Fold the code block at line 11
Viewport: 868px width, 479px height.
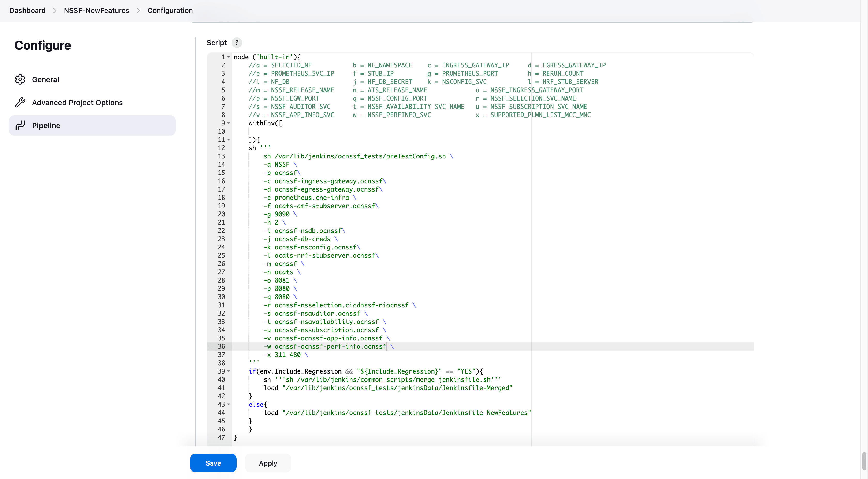pos(228,140)
